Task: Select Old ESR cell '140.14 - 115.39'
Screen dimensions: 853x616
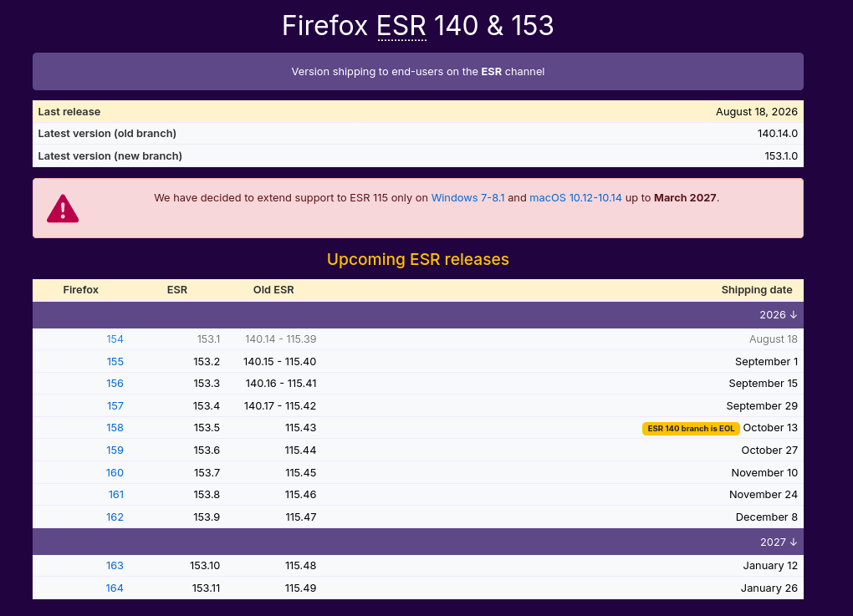Action: point(281,339)
